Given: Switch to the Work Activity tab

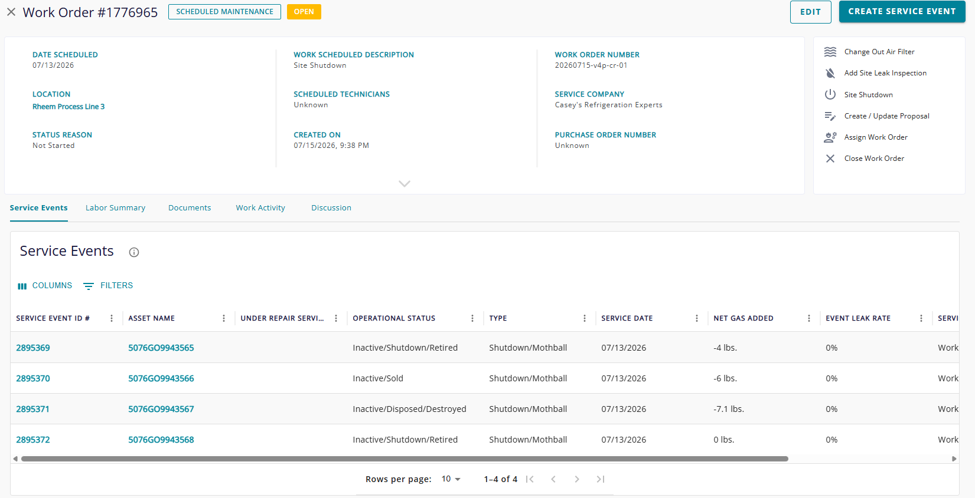Looking at the screenshot, I should point(261,208).
